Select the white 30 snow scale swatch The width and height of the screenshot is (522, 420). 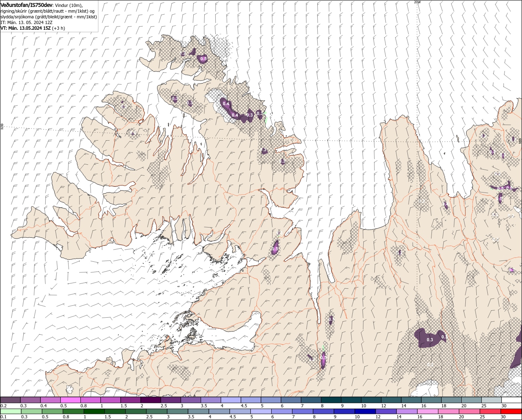coord(511,400)
